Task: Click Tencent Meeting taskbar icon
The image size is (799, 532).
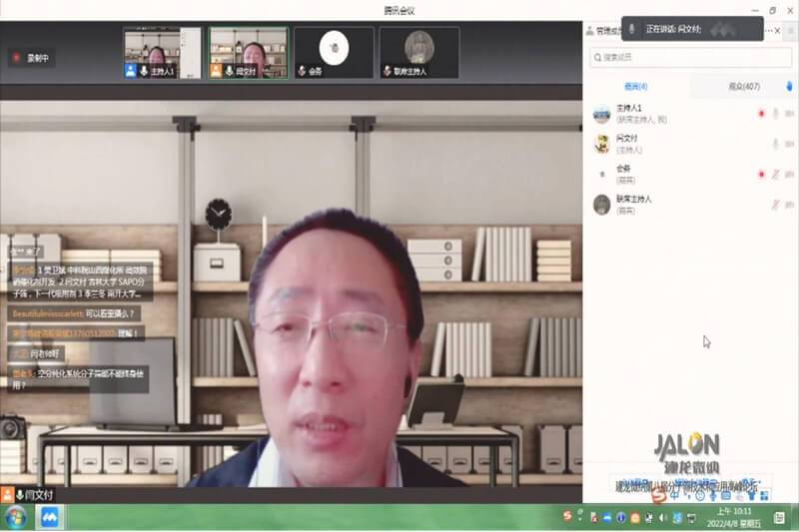Action: (48, 518)
